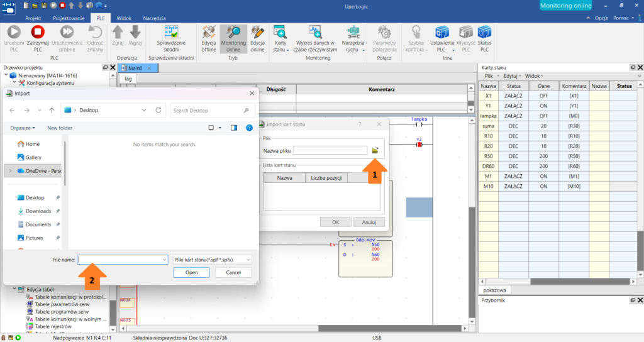
Task: Click browse file icon in Import kart stanu
Action: (x=375, y=151)
